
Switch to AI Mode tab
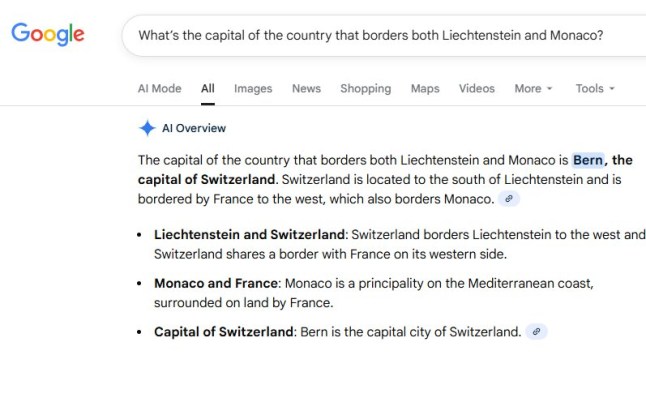159,88
